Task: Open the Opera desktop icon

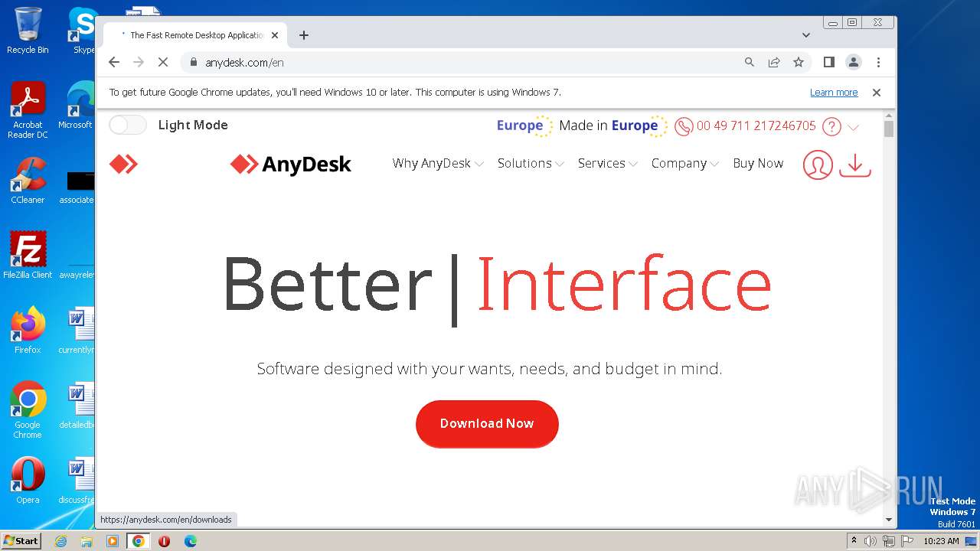Action: [x=28, y=481]
